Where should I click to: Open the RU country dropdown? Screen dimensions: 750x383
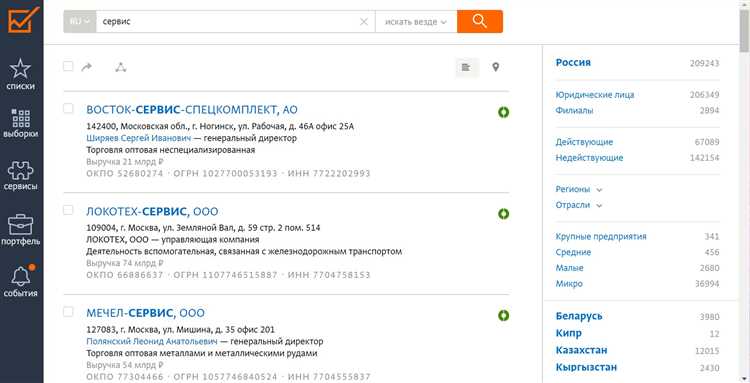[x=80, y=22]
